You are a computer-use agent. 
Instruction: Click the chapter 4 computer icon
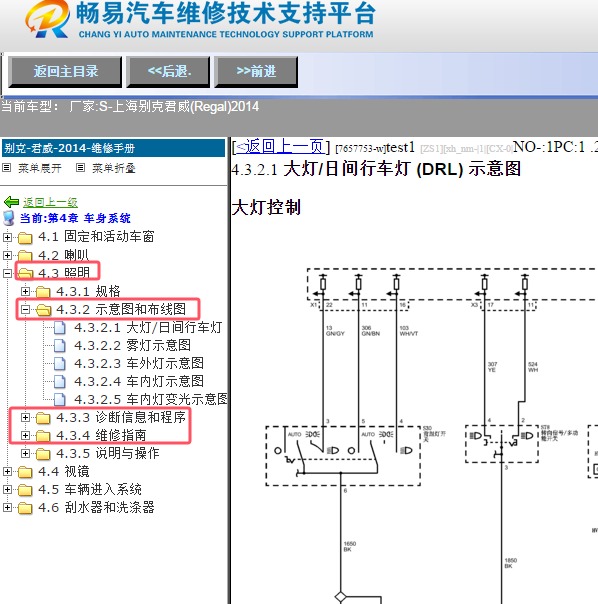click(8, 218)
